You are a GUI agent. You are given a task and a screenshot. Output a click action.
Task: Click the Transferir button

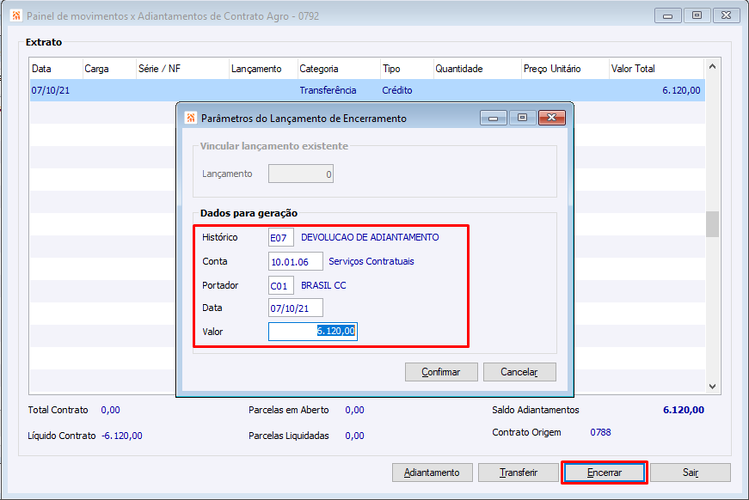518,473
